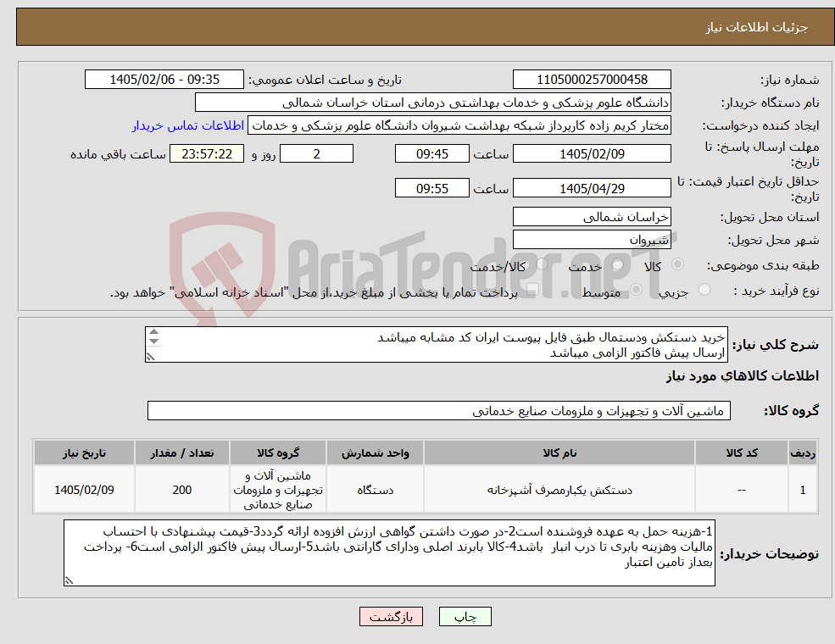Viewport: 835px width, 644px height.
Task: Select the متوسط purchase type radio button
Action: (637, 290)
